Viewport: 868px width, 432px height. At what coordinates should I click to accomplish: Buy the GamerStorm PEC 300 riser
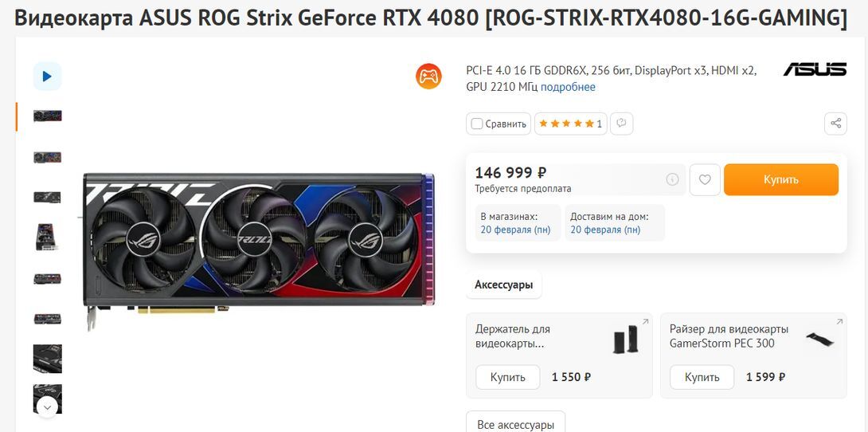(702, 377)
